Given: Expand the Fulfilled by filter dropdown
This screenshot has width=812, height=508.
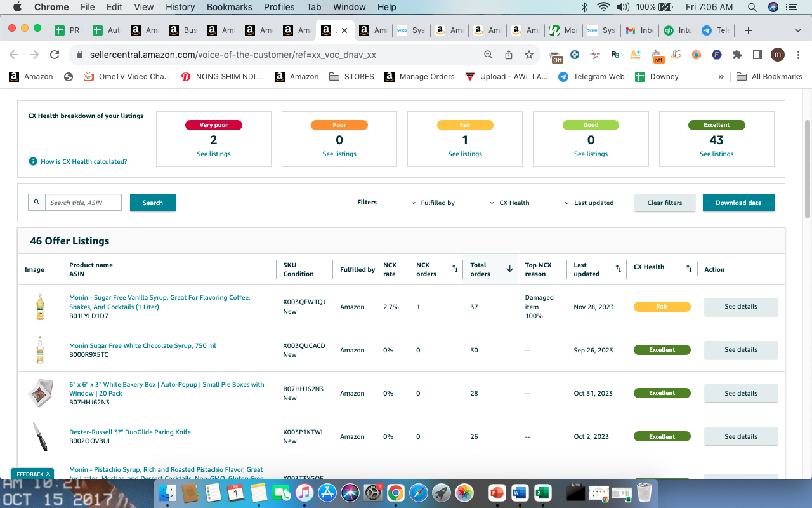Looking at the screenshot, I should [x=433, y=203].
